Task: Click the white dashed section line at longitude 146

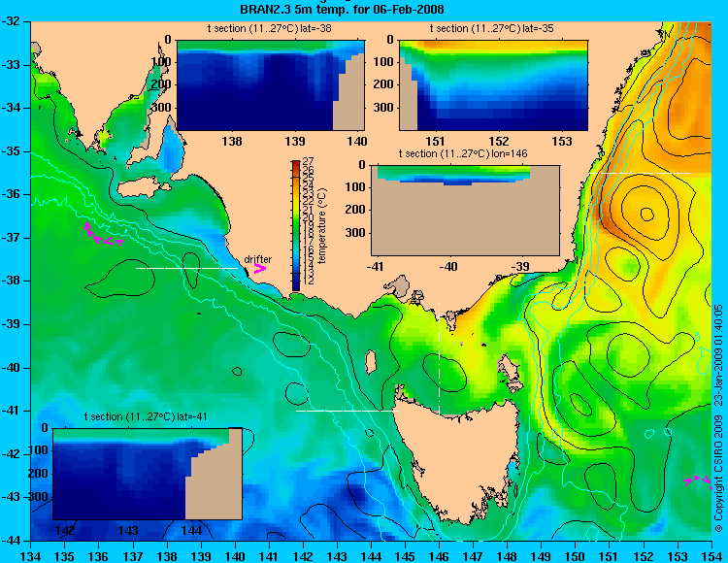Action: tap(439, 358)
